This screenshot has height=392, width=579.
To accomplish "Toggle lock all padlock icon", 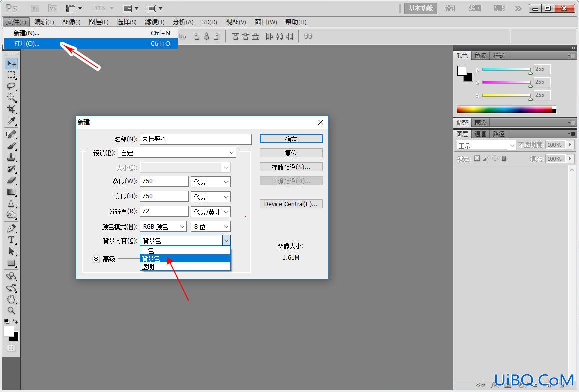I will point(504,158).
